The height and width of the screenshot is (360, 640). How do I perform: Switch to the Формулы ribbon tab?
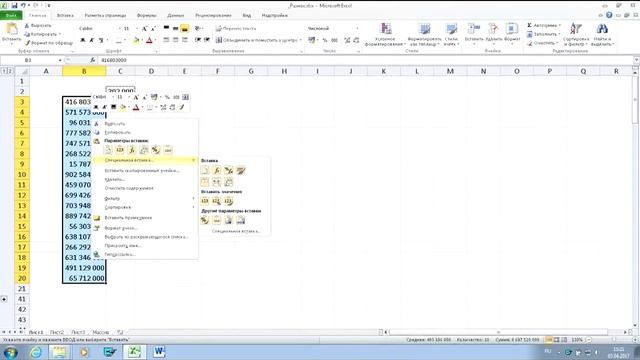(146, 16)
